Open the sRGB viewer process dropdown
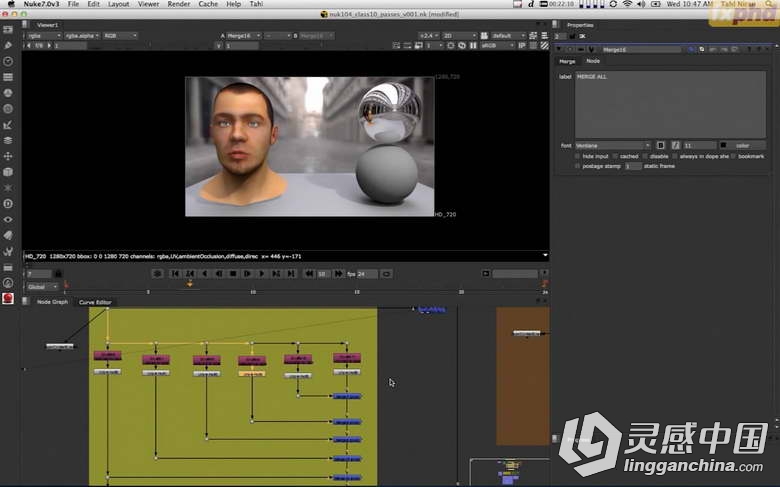This screenshot has width=780, height=487. tap(497, 45)
